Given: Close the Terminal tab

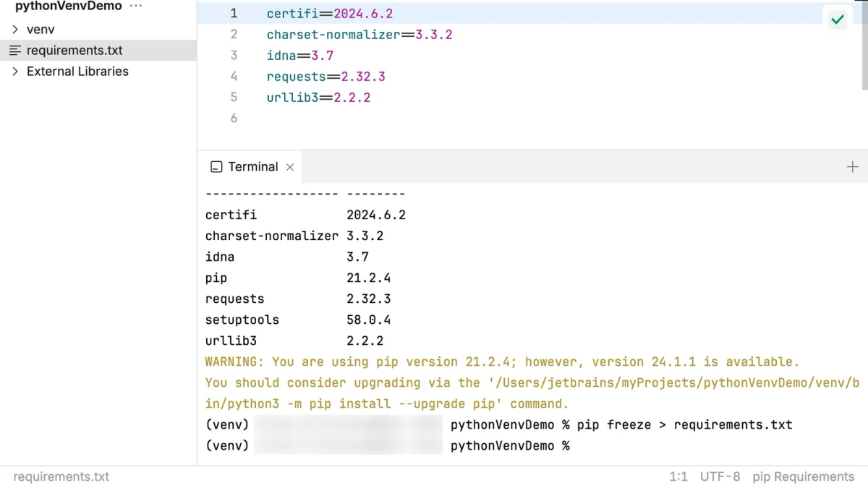Looking at the screenshot, I should tap(290, 167).
